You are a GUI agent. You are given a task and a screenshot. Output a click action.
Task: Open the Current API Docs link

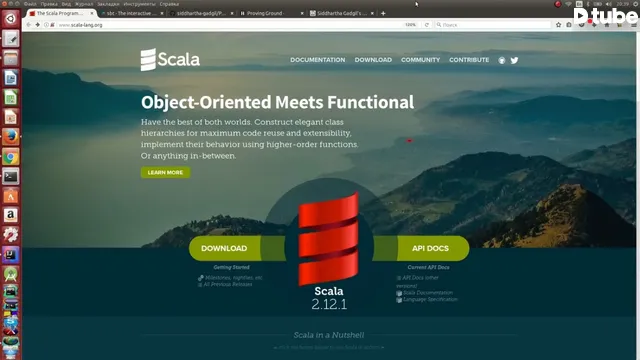pyautogui.click(x=429, y=267)
